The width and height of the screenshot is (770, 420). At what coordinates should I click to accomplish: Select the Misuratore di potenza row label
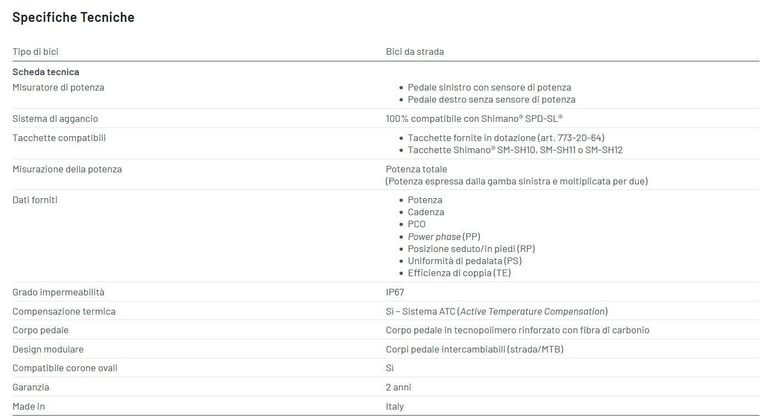click(58, 87)
